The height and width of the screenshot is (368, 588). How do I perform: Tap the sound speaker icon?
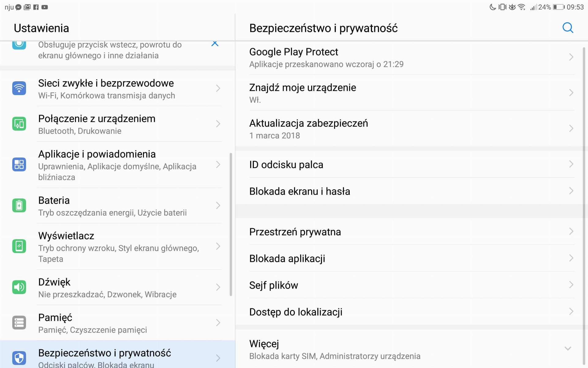(x=19, y=287)
